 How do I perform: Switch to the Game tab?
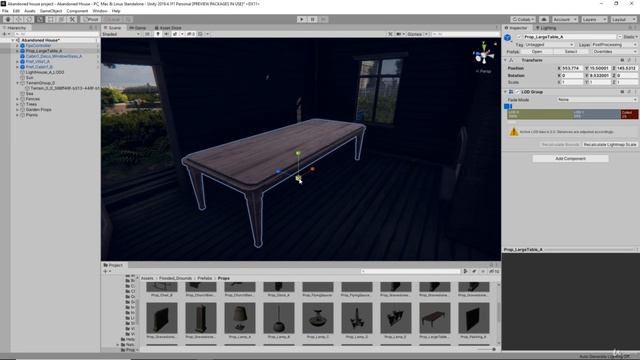(x=138, y=28)
